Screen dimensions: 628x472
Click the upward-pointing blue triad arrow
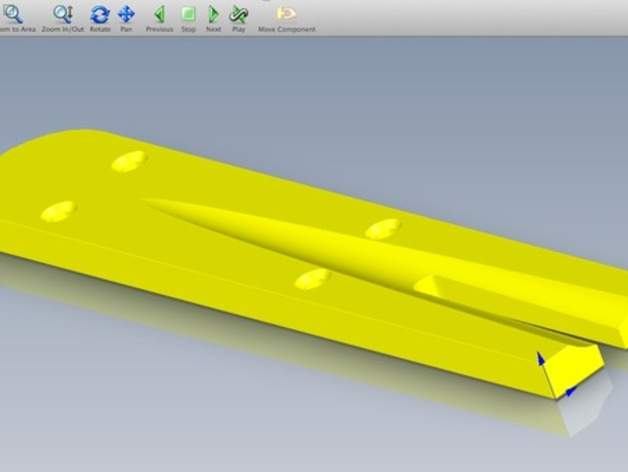(541, 358)
